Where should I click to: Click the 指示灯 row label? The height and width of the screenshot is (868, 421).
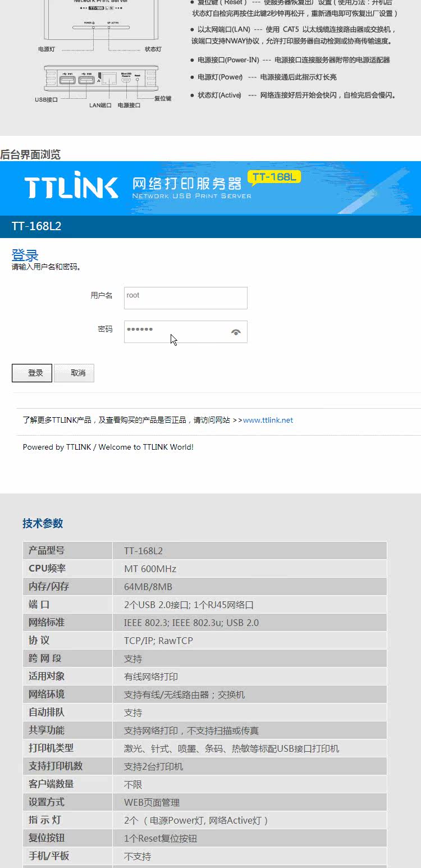(45, 820)
